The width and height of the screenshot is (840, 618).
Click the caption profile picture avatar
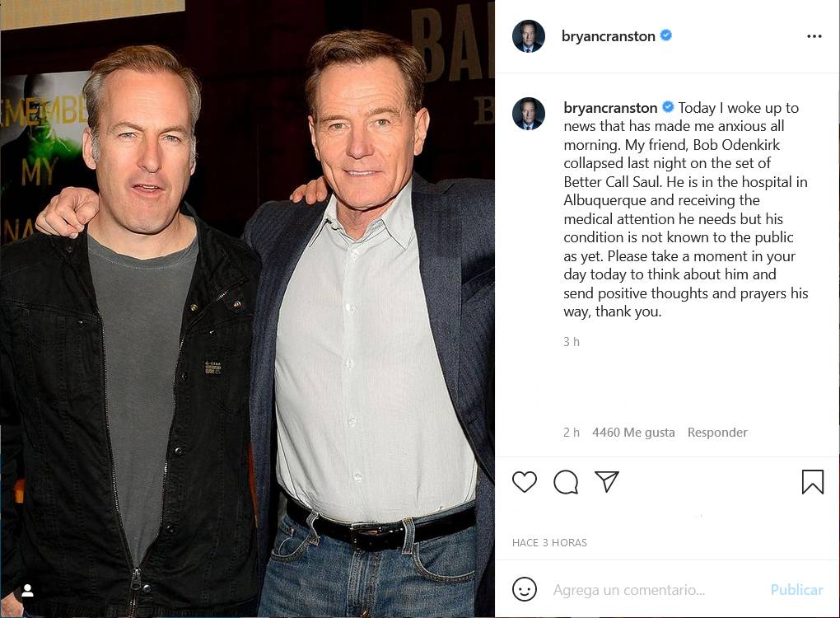tap(528, 114)
